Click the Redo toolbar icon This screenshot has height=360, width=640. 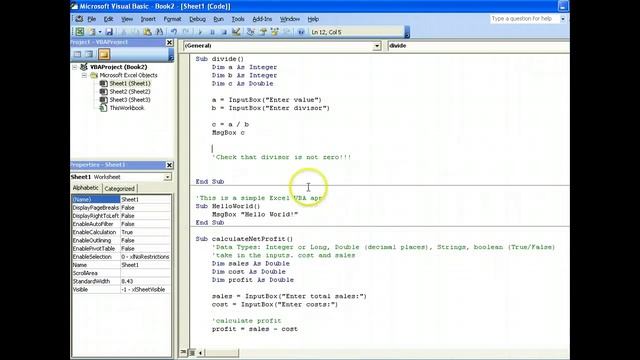coord(186,32)
